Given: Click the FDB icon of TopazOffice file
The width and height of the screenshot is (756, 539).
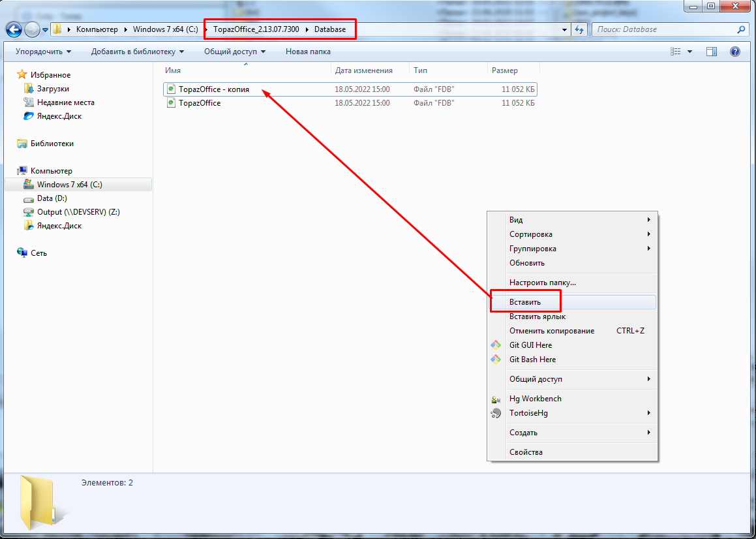Looking at the screenshot, I should click(171, 103).
